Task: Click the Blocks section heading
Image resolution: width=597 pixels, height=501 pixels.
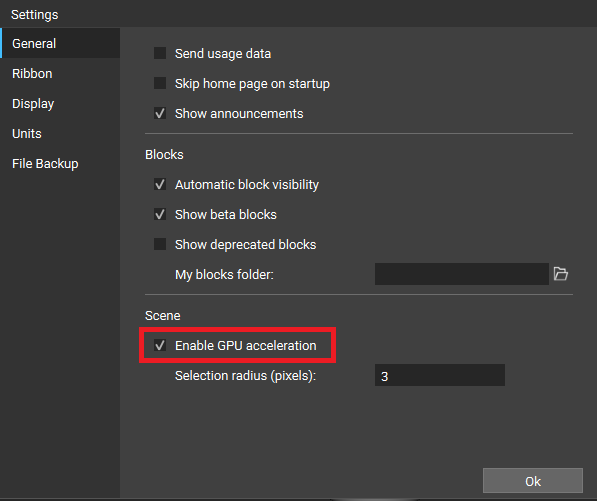Action: pos(164,155)
